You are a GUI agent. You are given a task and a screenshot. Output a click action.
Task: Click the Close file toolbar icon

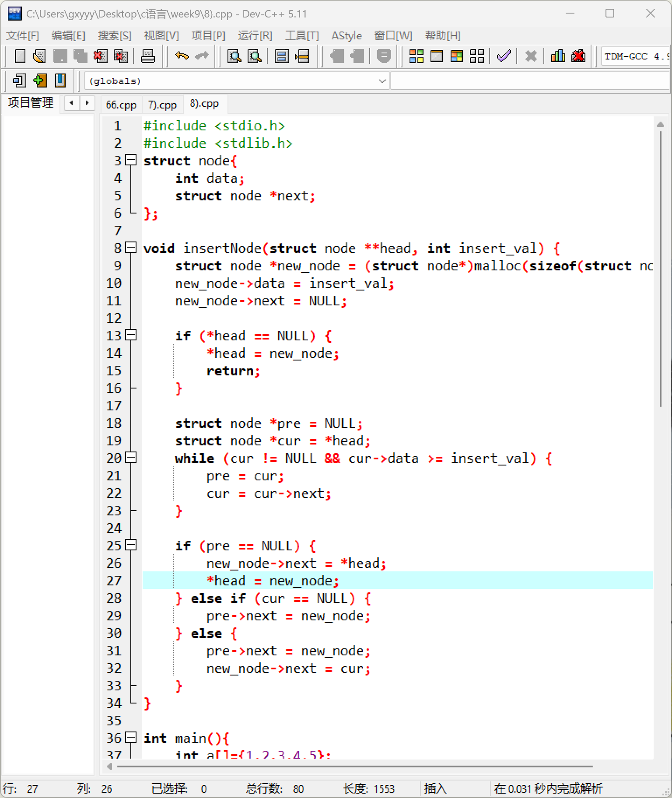click(100, 56)
